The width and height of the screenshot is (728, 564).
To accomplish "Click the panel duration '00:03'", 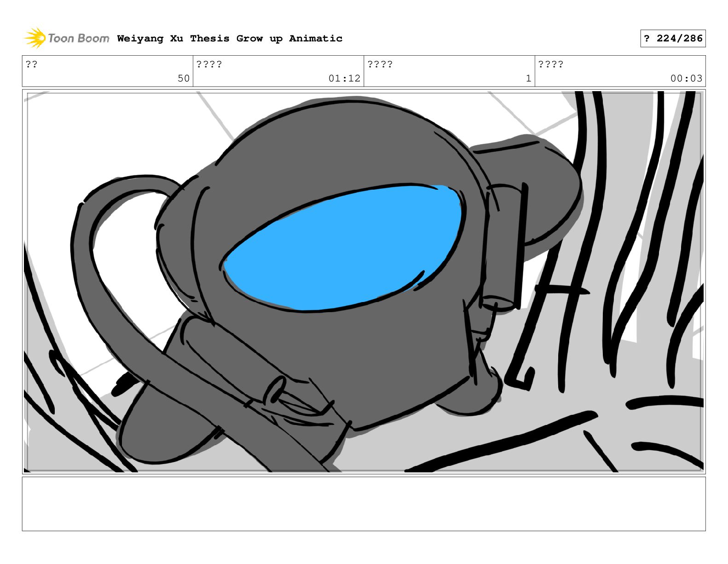I will pyautogui.click(x=686, y=78).
